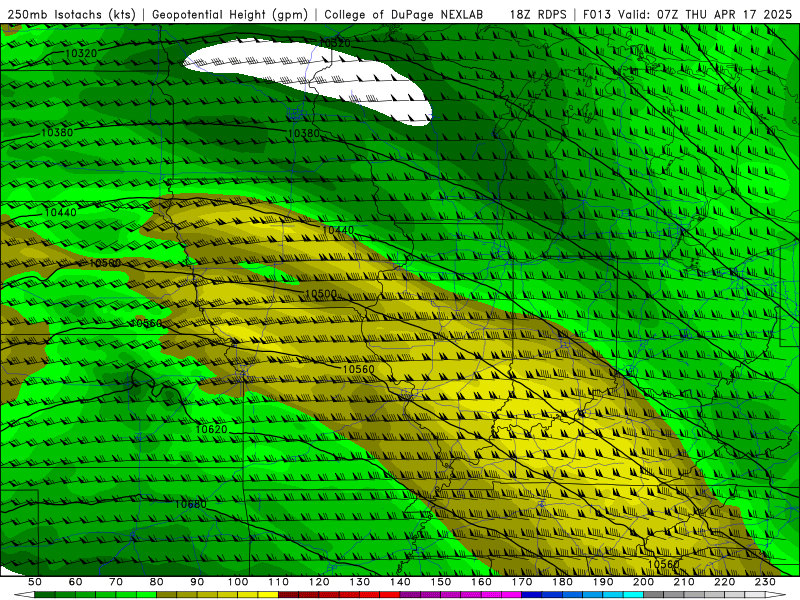Click the 150 value on the color scale
800x600 pixels.
[441, 582]
